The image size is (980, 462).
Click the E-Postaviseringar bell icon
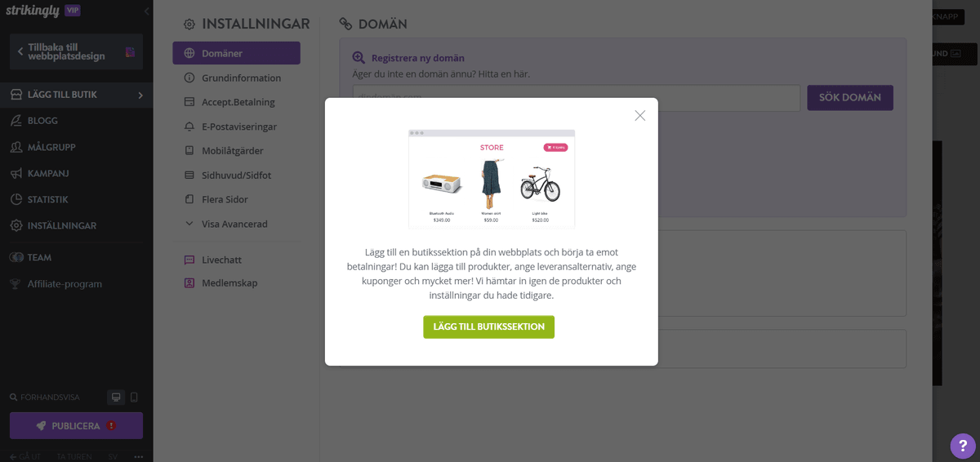[x=189, y=127]
